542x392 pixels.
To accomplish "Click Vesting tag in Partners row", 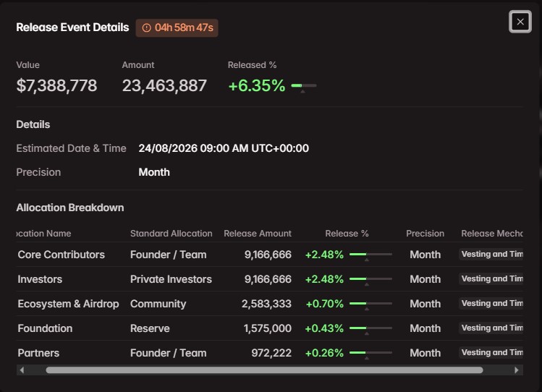I will tap(491, 353).
